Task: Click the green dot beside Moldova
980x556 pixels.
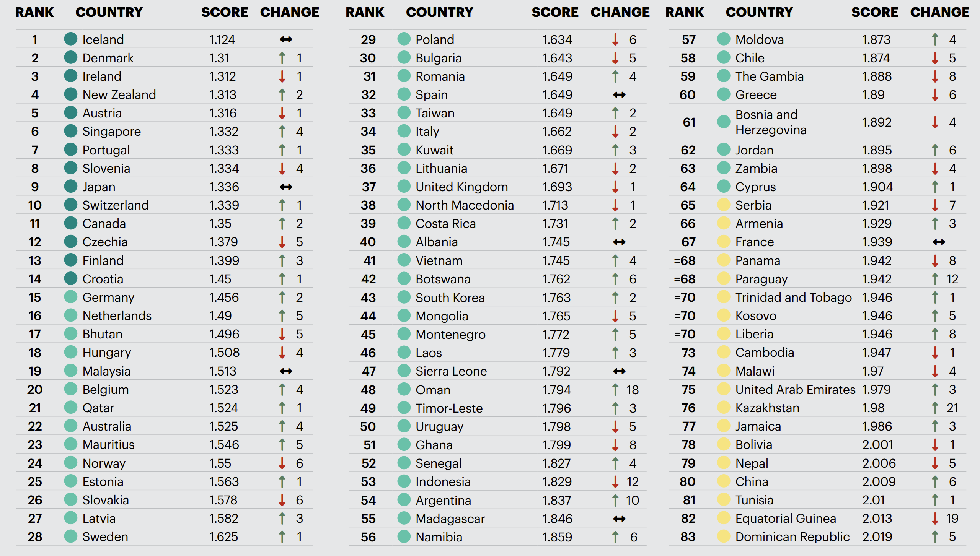Action: (724, 39)
